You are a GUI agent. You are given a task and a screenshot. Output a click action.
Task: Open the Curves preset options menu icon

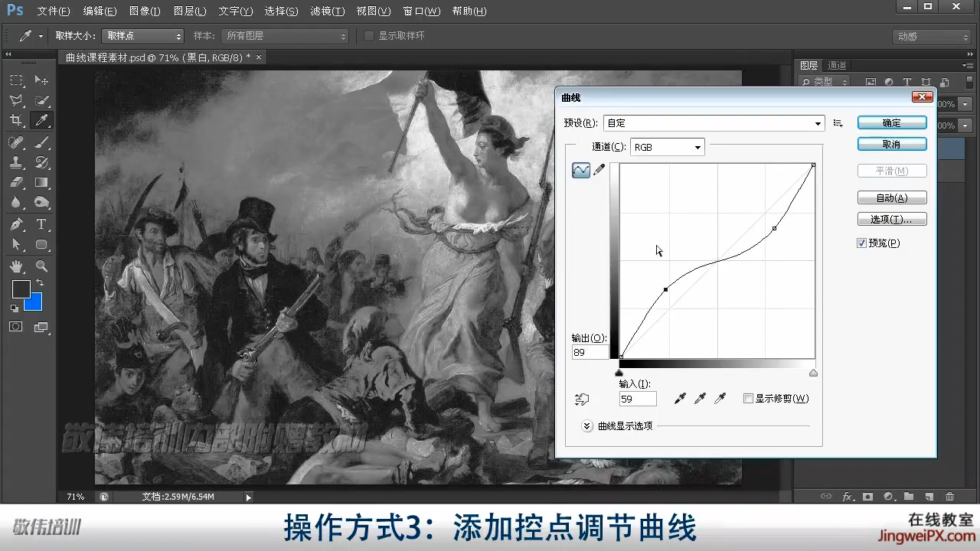838,123
